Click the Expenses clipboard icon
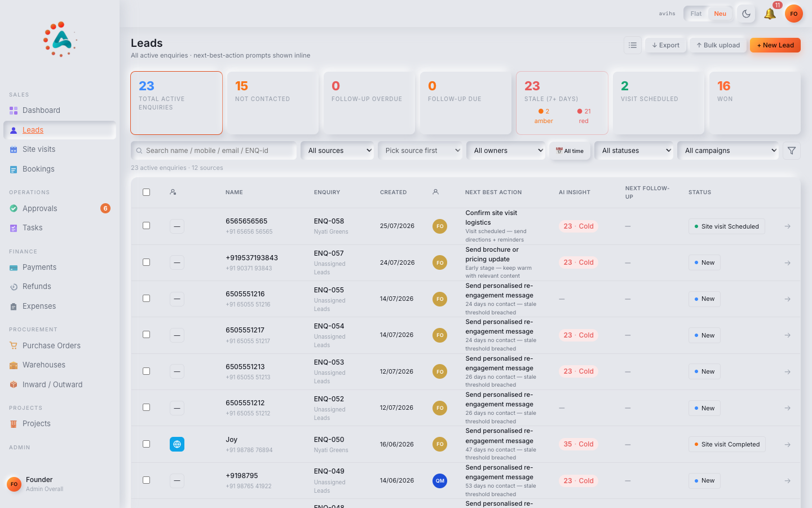This screenshot has height=508, width=812. (14, 306)
